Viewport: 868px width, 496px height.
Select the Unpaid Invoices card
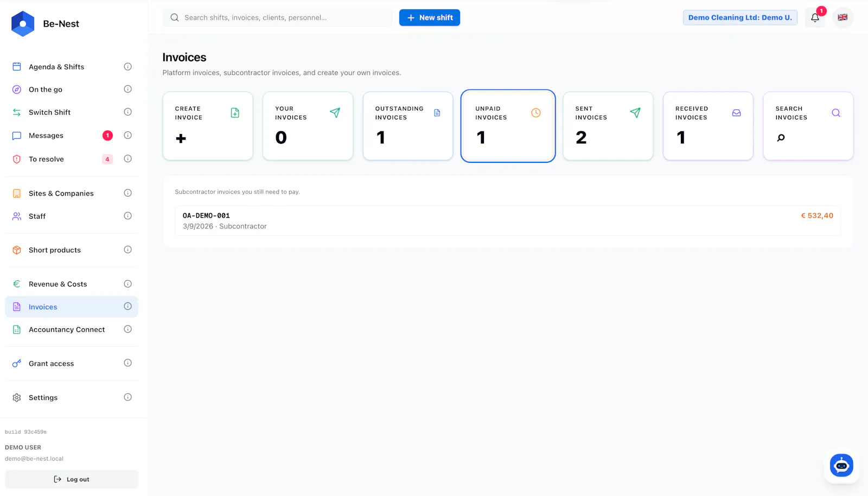pos(508,126)
